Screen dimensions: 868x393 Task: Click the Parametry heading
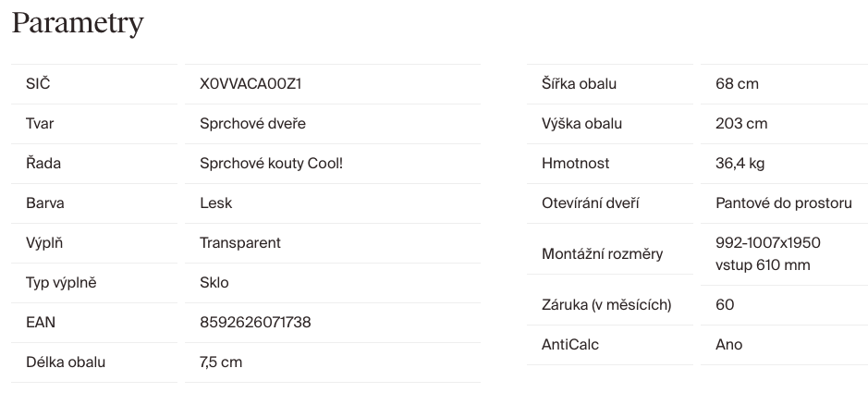coord(78,22)
